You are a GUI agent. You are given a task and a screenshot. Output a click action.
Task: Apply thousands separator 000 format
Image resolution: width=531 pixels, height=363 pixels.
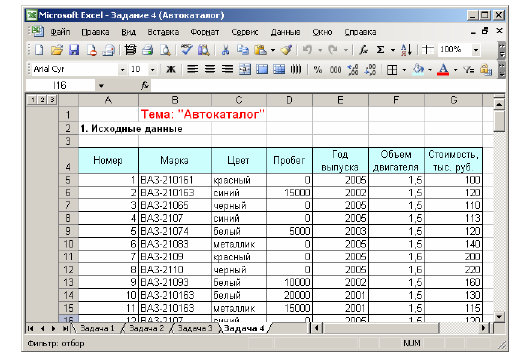click(x=335, y=70)
